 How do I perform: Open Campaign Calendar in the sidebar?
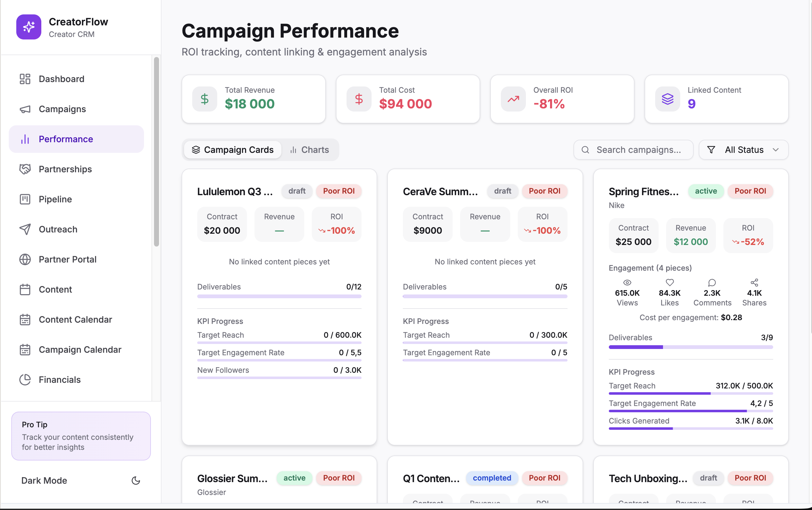point(76,349)
